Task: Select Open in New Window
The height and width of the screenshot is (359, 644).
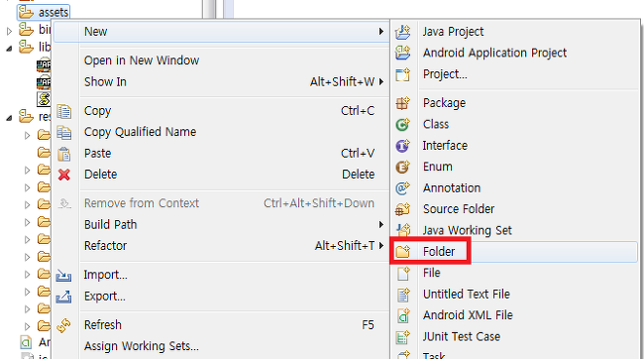Action: pos(142,60)
